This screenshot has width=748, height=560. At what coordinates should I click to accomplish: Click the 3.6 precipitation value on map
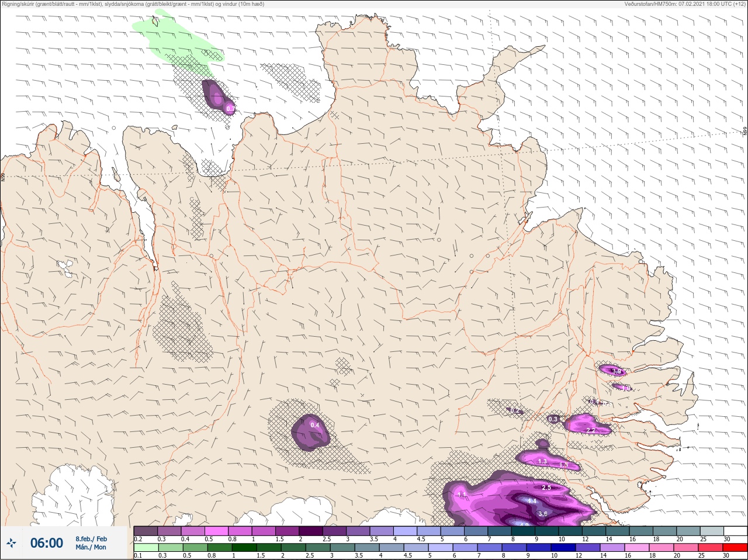point(543,514)
